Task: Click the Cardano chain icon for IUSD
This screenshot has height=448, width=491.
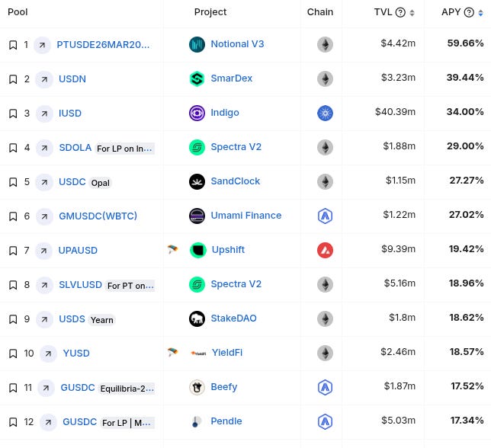Action: point(325,113)
